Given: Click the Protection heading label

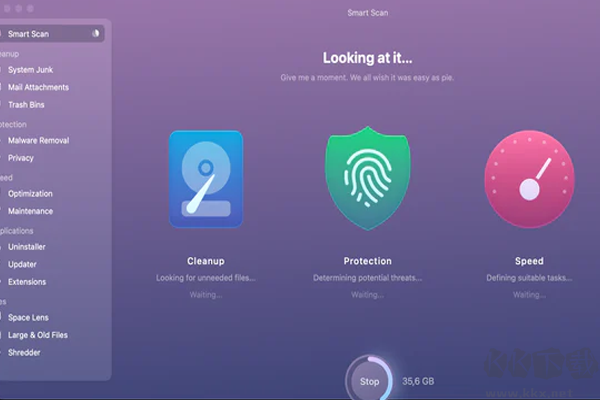Looking at the screenshot, I should [367, 261].
